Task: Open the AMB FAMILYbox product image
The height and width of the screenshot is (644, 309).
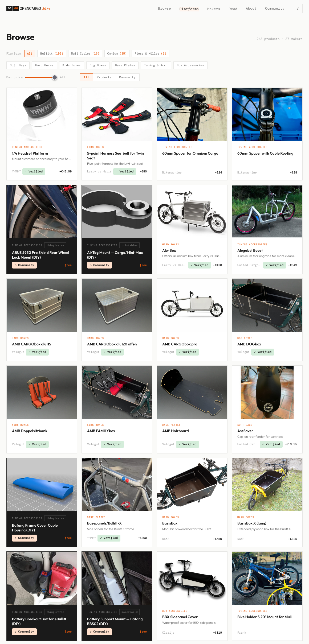Action: [117, 392]
